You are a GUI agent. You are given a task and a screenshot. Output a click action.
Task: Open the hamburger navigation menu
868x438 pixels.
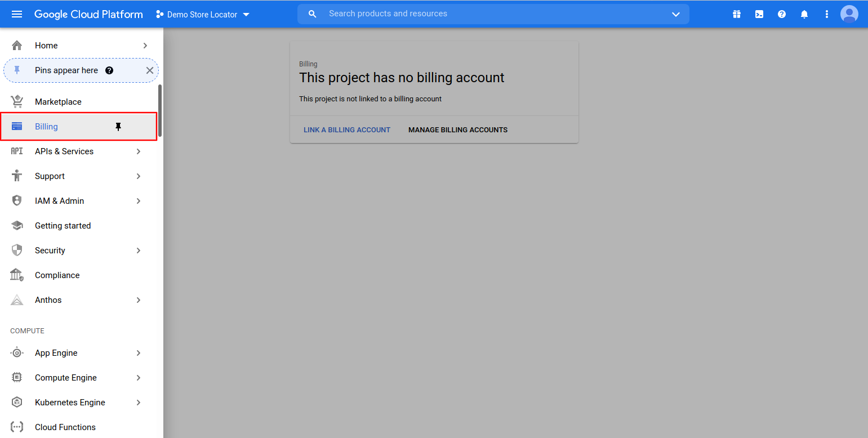point(17,14)
